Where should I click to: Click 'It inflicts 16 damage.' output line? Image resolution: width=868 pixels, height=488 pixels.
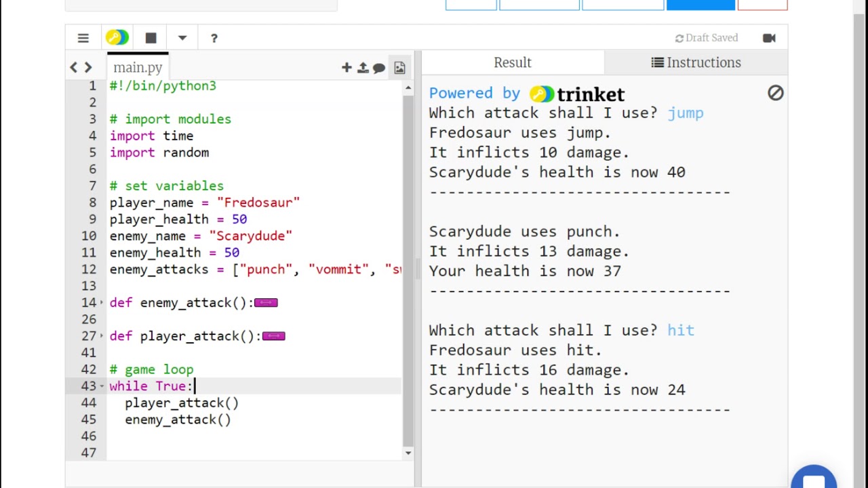(529, 370)
